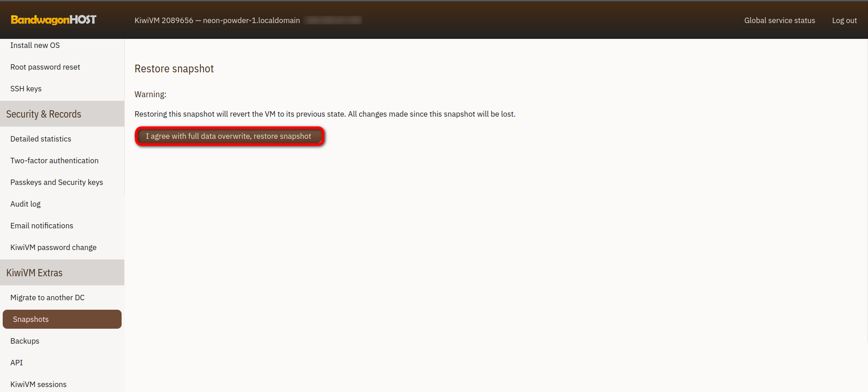Viewport: 868px width, 392px height.
Task: Select the Security & Records section header
Action: click(43, 114)
